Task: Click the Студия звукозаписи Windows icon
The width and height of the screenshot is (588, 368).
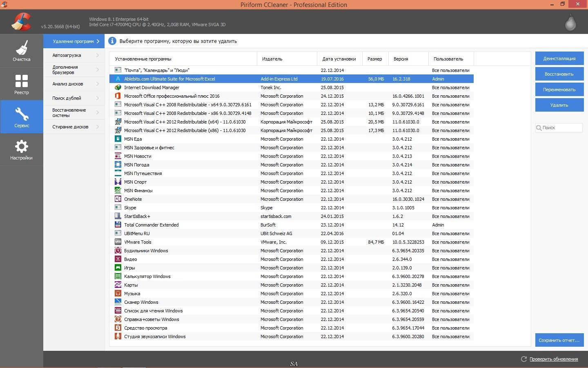Action: (118, 337)
